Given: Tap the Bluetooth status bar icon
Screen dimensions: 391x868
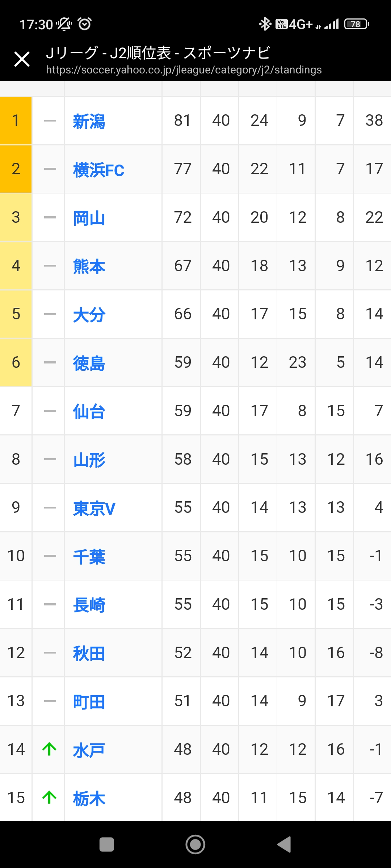Looking at the screenshot, I should tap(265, 24).
